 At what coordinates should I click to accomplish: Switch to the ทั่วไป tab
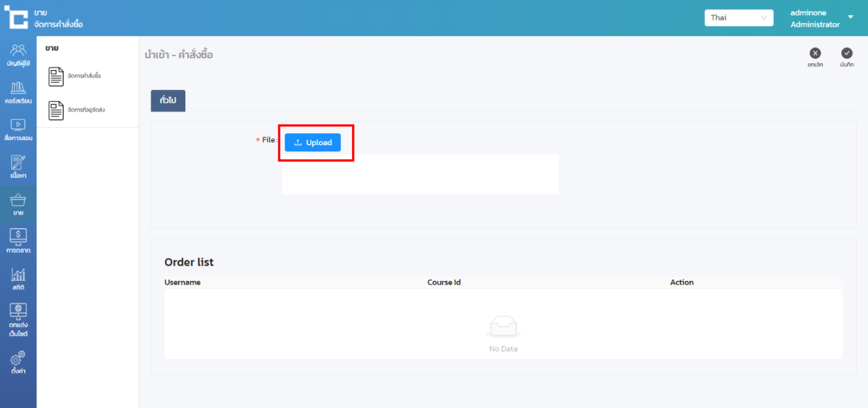[x=168, y=100]
